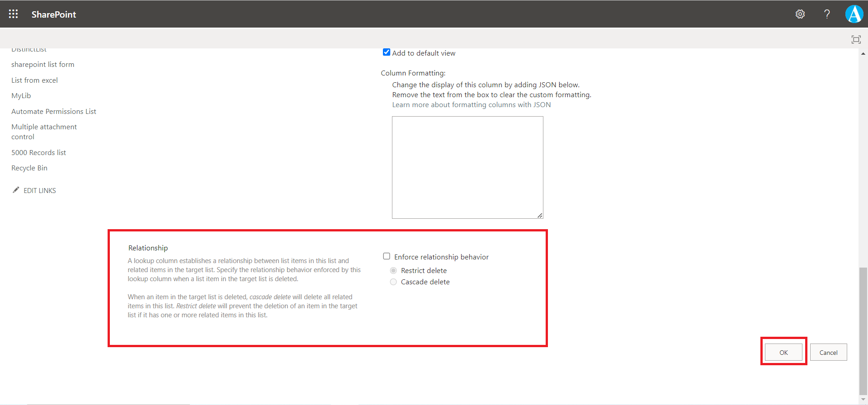Click the focus on content icon

click(856, 39)
